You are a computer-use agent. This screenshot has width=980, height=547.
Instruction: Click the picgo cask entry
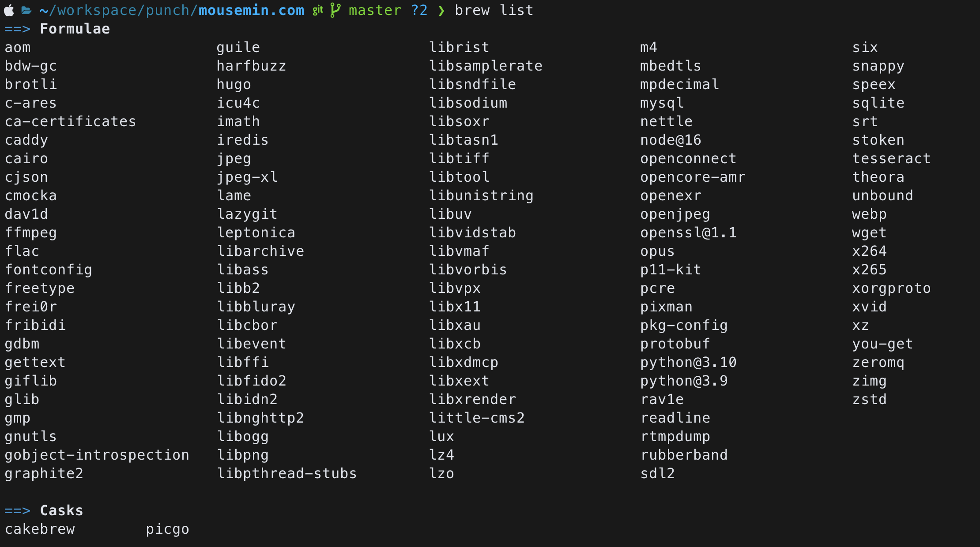167,529
